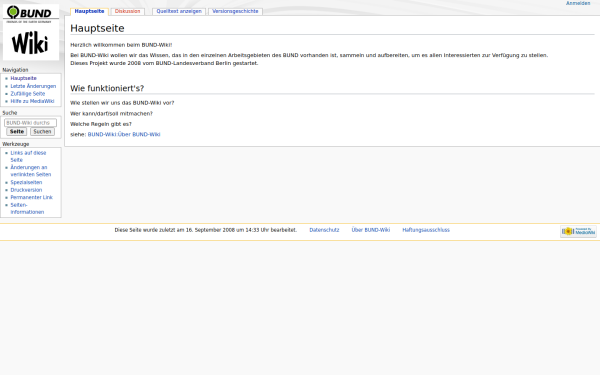
Task: Open Haftungsausschluss footer link
Action: tap(426, 230)
